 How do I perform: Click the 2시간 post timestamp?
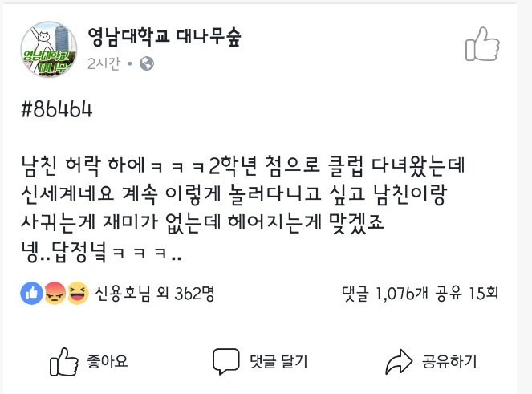104,63
